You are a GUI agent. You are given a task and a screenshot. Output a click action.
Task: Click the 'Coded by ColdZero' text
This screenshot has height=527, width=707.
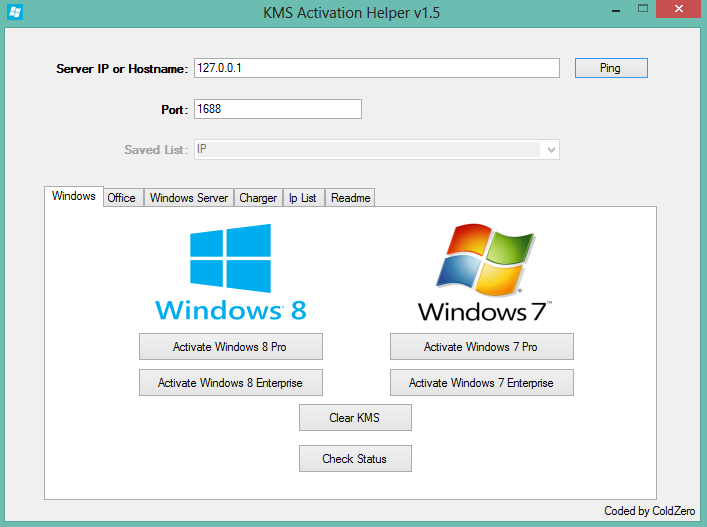(649, 511)
